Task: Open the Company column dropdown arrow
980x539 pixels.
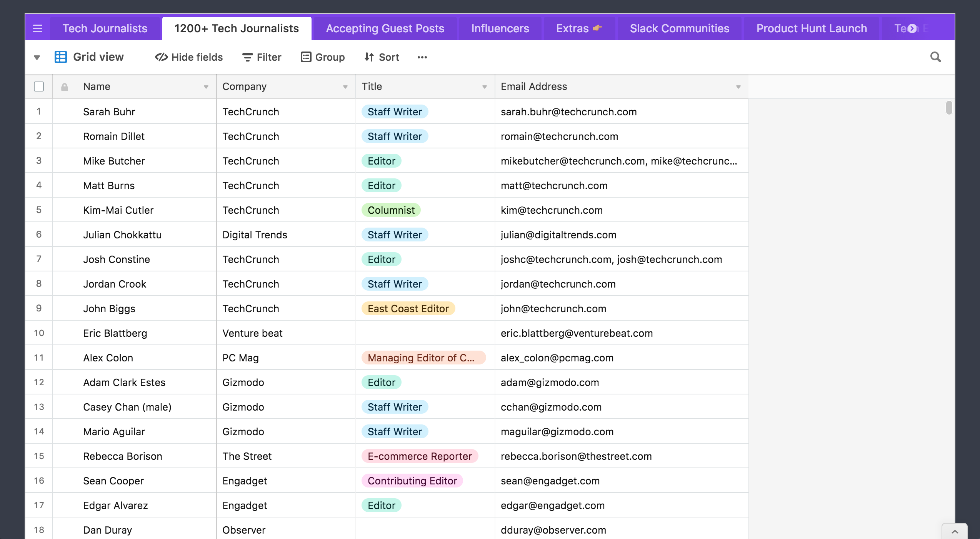Action: tap(345, 87)
